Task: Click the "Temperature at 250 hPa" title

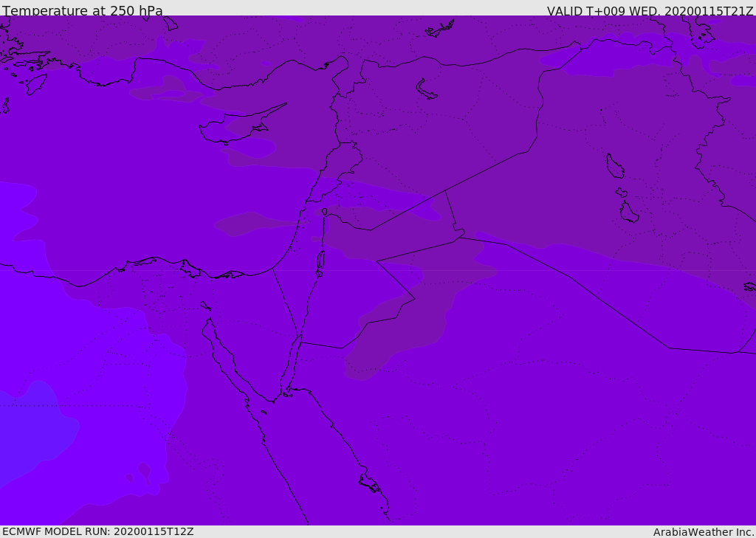Action: (83, 11)
